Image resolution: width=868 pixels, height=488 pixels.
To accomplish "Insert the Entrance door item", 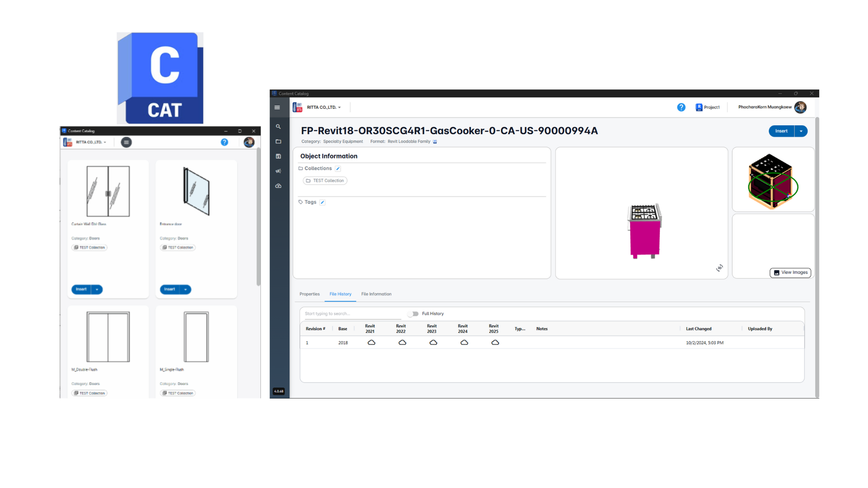I will tap(170, 290).
